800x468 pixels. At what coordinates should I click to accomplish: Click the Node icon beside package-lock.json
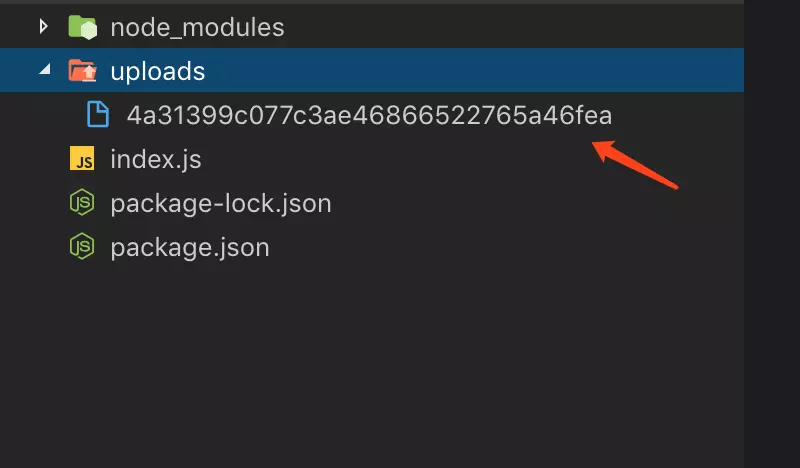tap(82, 203)
